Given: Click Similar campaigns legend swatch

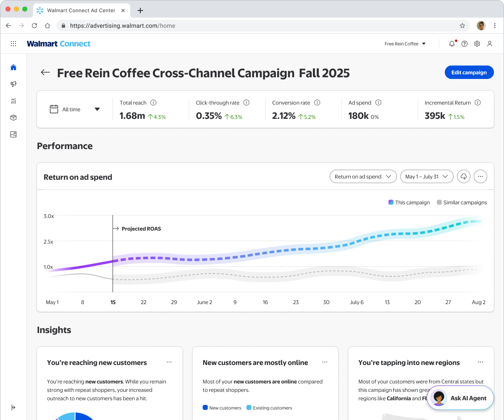Looking at the screenshot, I should click(439, 202).
